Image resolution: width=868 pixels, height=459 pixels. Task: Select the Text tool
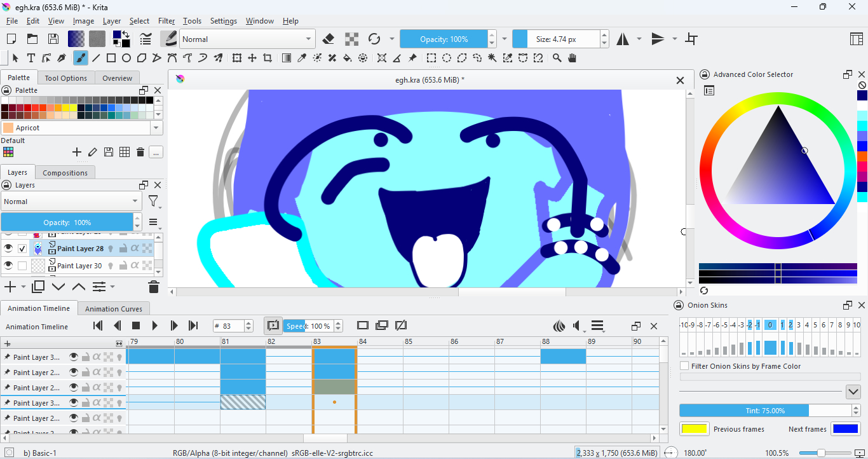[31, 58]
